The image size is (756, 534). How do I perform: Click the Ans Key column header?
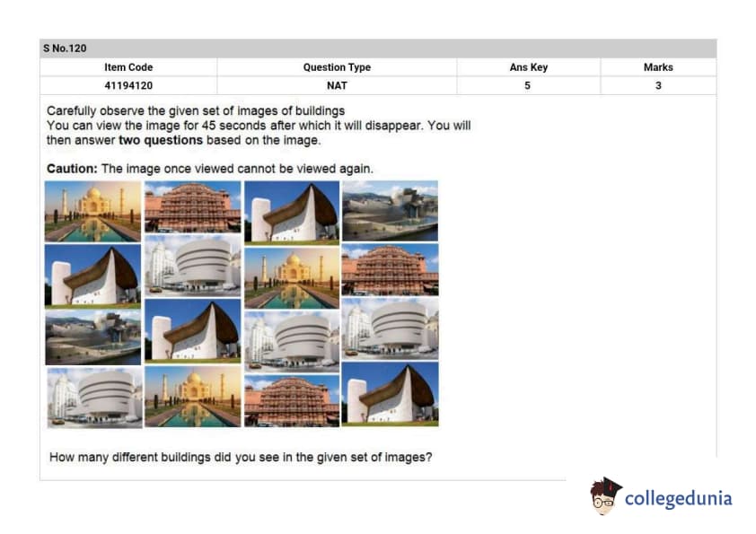point(528,67)
